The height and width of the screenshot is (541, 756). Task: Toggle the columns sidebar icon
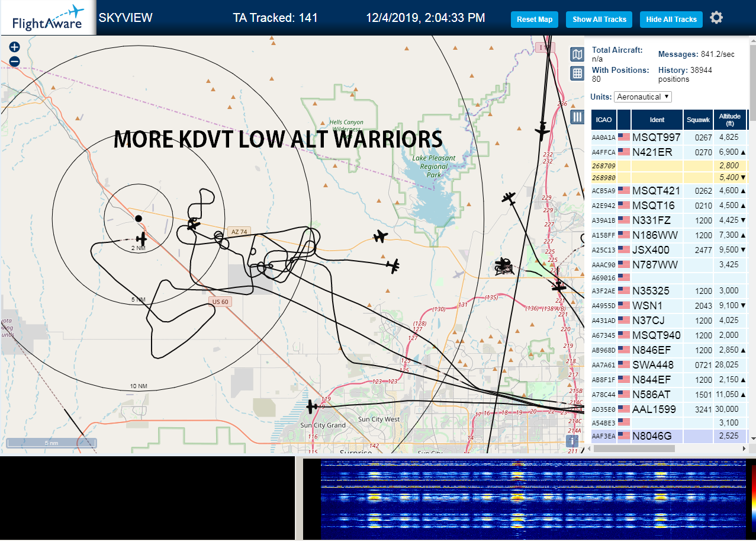point(577,117)
